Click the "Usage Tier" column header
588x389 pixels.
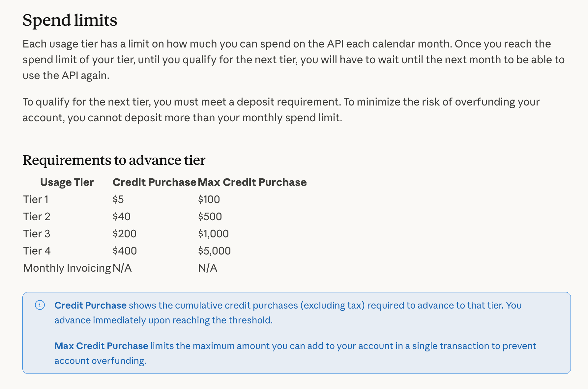coord(67,182)
